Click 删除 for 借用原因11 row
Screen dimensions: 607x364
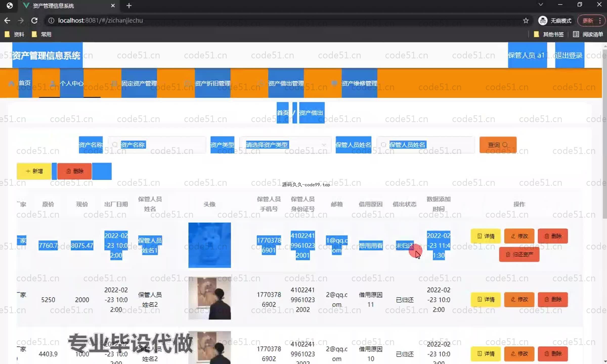[553, 300]
